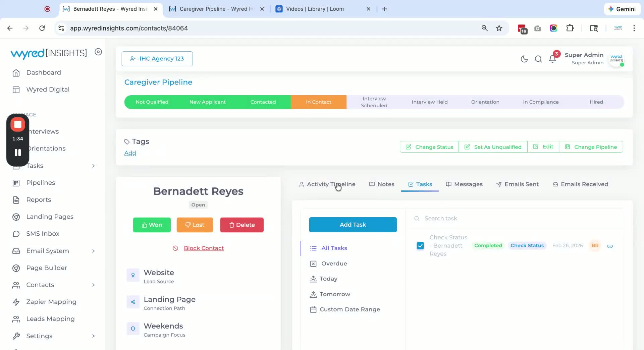The height and width of the screenshot is (350, 644).
Task: Click the blue Add Task button
Action: click(x=353, y=225)
